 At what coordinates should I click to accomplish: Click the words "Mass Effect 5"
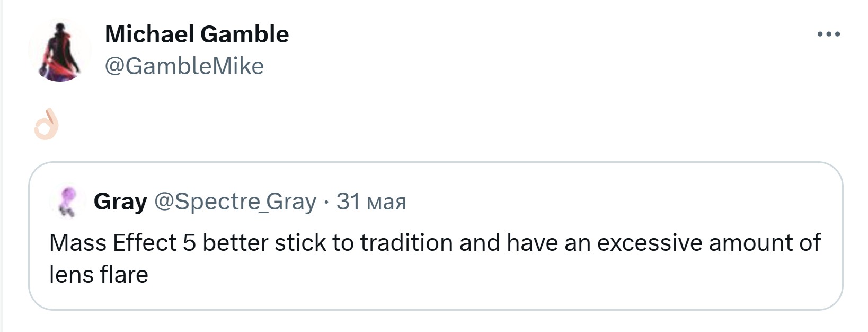pyautogui.click(x=122, y=243)
